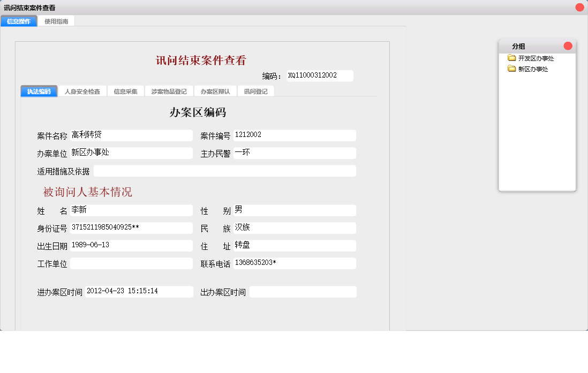Select the 涉案物品登记 tab

click(170, 91)
